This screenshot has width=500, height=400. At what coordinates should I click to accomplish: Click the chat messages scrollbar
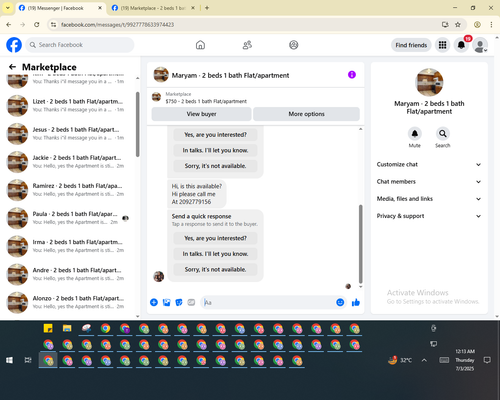click(x=360, y=244)
